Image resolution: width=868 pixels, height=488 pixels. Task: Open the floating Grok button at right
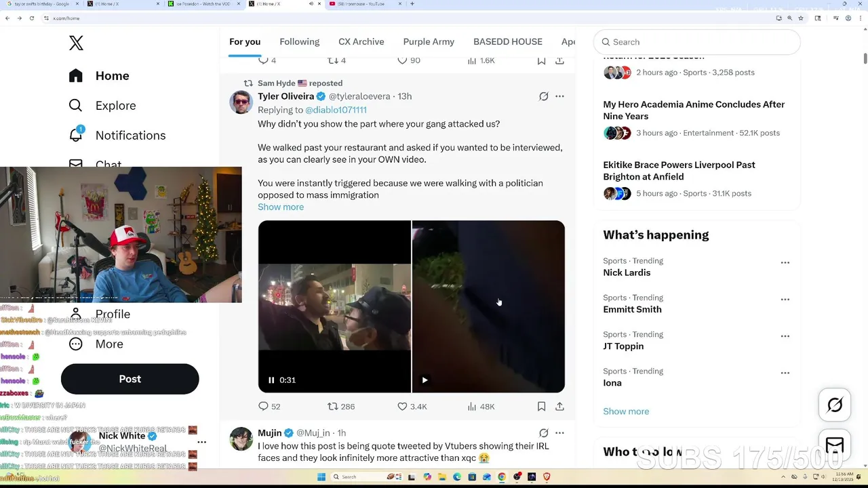tap(835, 405)
